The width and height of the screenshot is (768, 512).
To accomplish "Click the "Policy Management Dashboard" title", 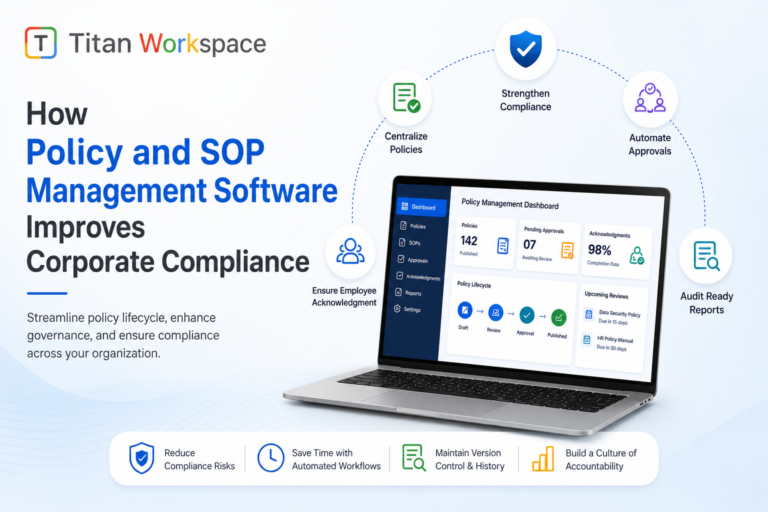I will tap(510, 203).
